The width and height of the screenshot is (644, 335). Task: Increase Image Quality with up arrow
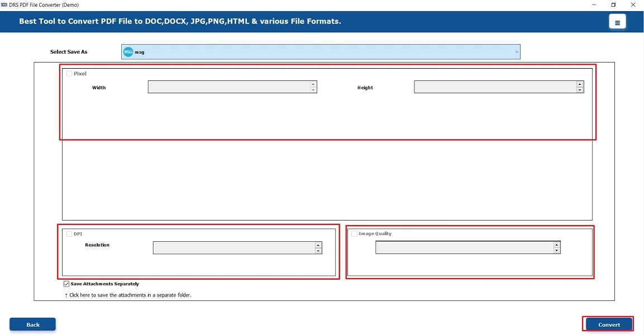[556, 245]
